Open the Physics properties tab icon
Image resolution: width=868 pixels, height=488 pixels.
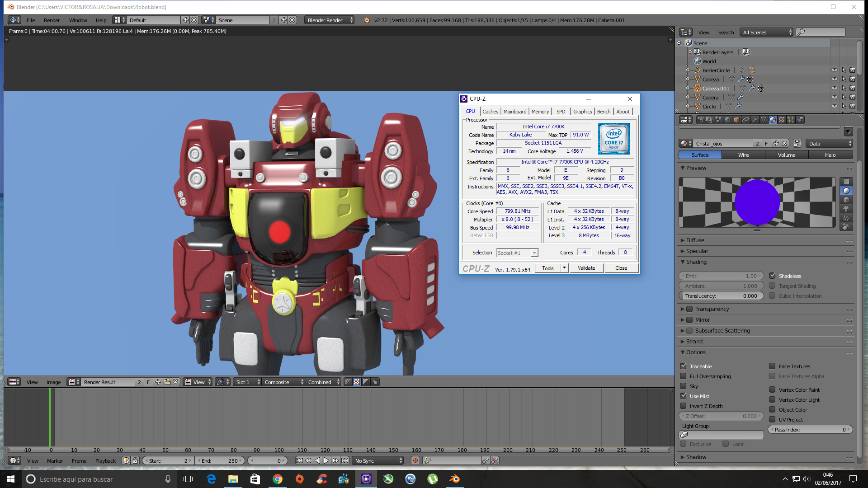coord(800,120)
